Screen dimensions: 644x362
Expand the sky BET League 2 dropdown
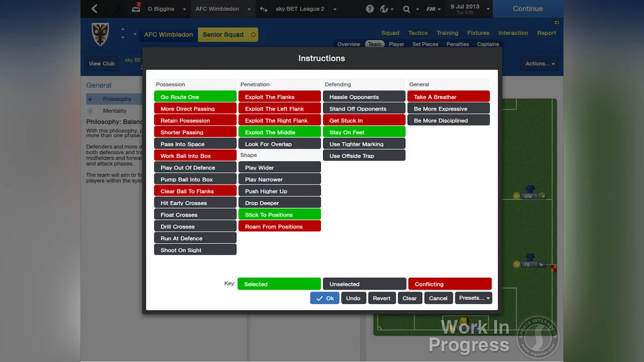335,9
